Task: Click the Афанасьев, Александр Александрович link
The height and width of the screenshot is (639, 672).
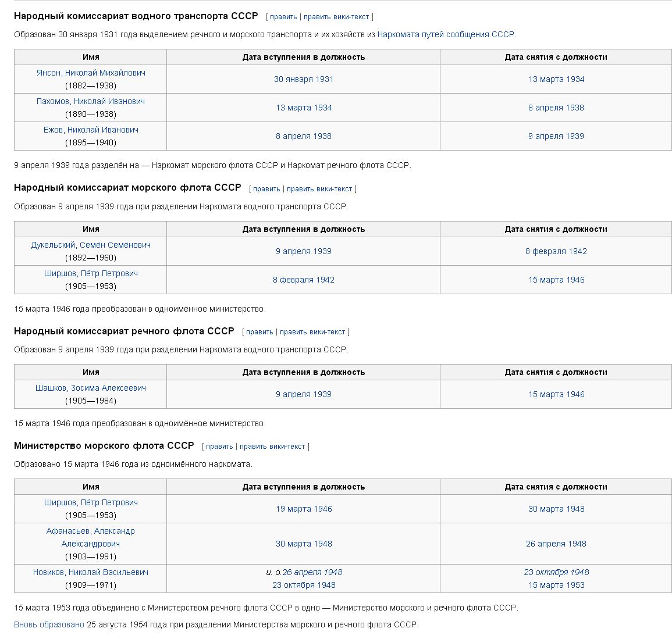Action: coord(91,531)
